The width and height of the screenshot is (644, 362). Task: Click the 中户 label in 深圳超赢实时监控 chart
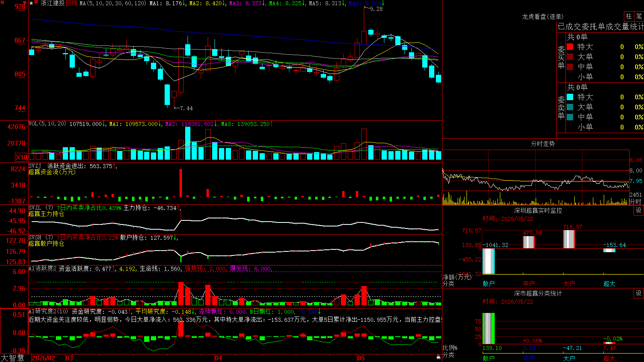pos(529,284)
